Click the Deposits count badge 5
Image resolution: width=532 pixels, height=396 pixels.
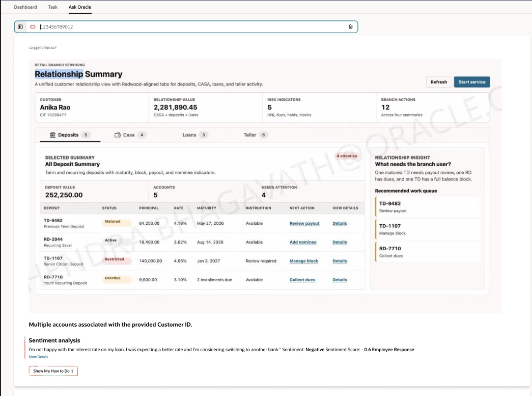(86, 135)
